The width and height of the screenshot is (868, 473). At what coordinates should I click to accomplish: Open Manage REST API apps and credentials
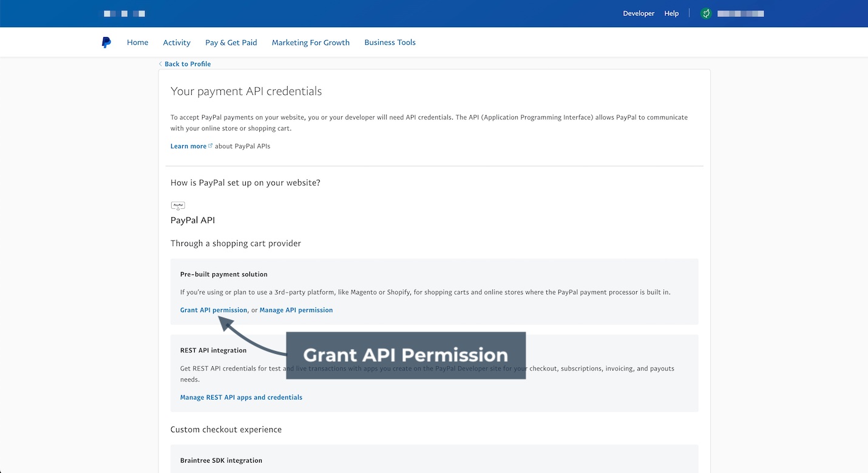241,398
